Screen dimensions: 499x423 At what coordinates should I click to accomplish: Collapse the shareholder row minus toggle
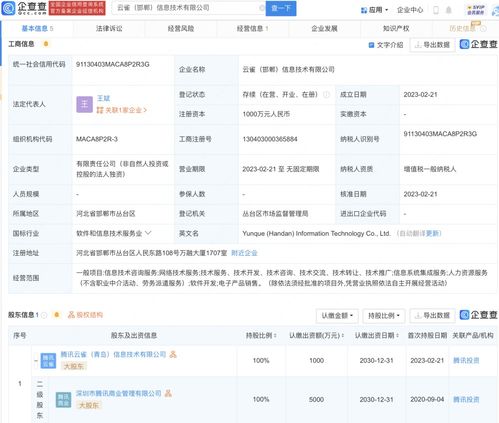point(36,360)
